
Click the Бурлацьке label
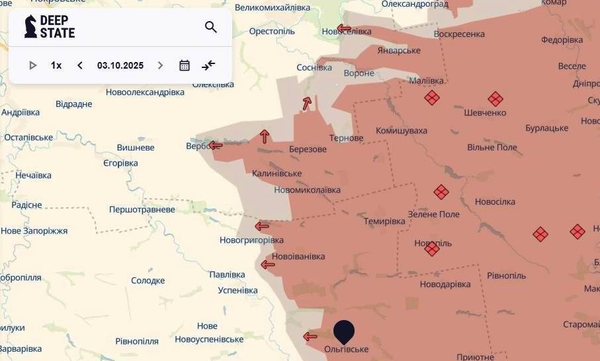547,128
